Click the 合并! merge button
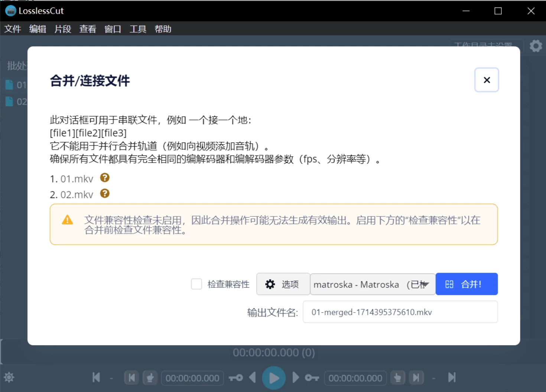The height and width of the screenshot is (392, 546). point(467,284)
